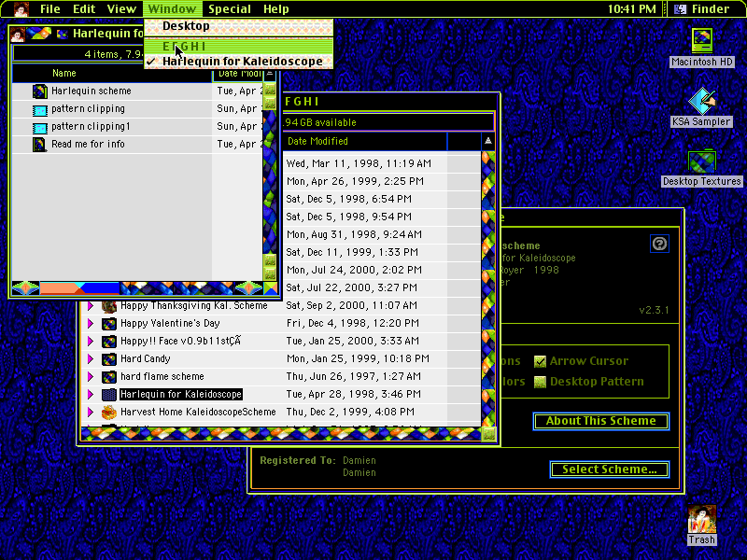Select the Happy Thanksgiving Kal. Scheme folder icon

click(x=109, y=306)
